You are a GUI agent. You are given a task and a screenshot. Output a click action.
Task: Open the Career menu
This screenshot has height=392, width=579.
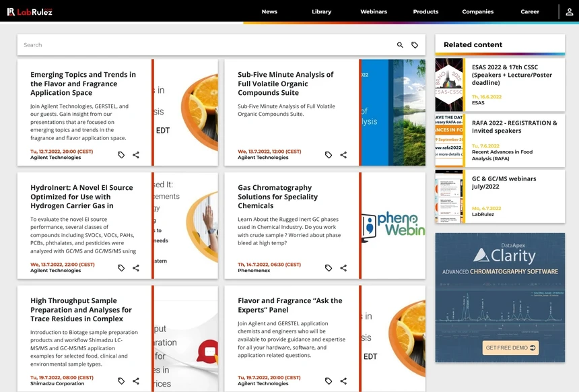click(530, 12)
